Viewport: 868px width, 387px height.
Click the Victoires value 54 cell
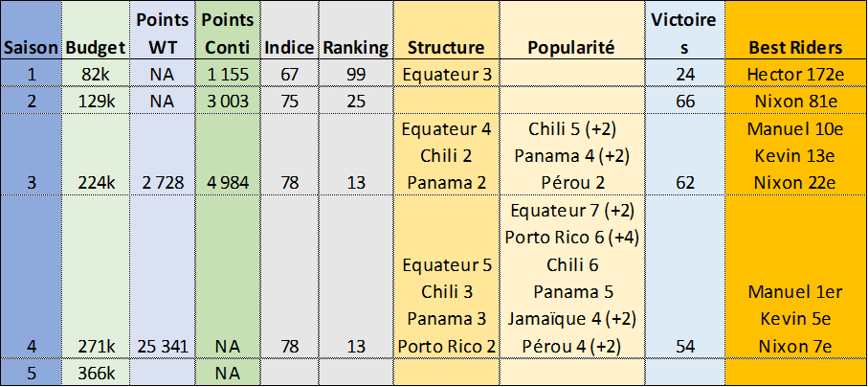685,345
